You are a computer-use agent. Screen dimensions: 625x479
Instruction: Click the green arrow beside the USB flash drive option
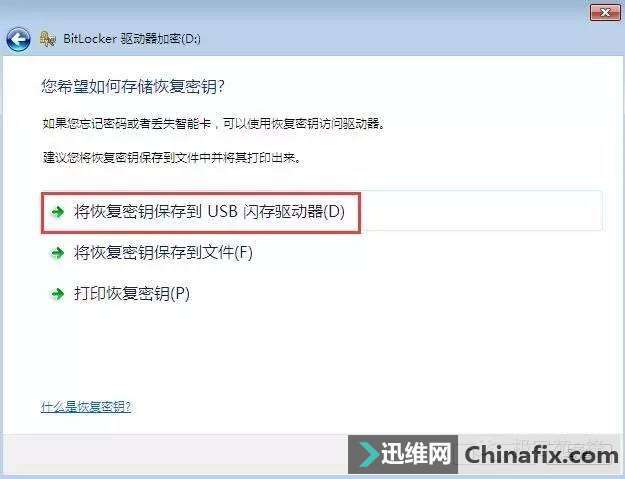(58, 212)
